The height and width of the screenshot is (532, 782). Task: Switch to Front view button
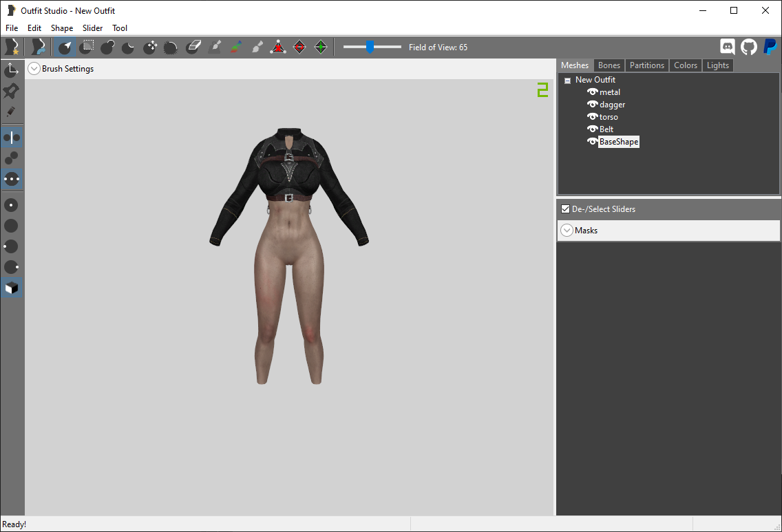pyautogui.click(x=12, y=205)
